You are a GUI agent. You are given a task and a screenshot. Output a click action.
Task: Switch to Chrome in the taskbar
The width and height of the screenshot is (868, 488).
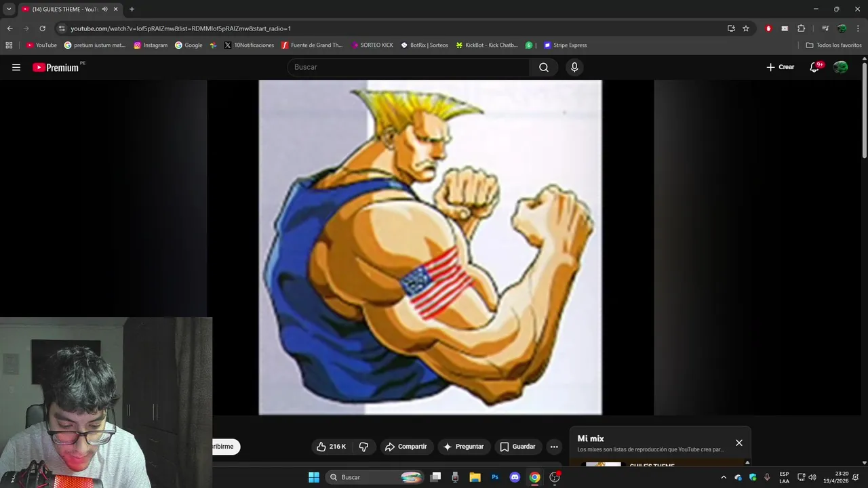tap(535, 477)
